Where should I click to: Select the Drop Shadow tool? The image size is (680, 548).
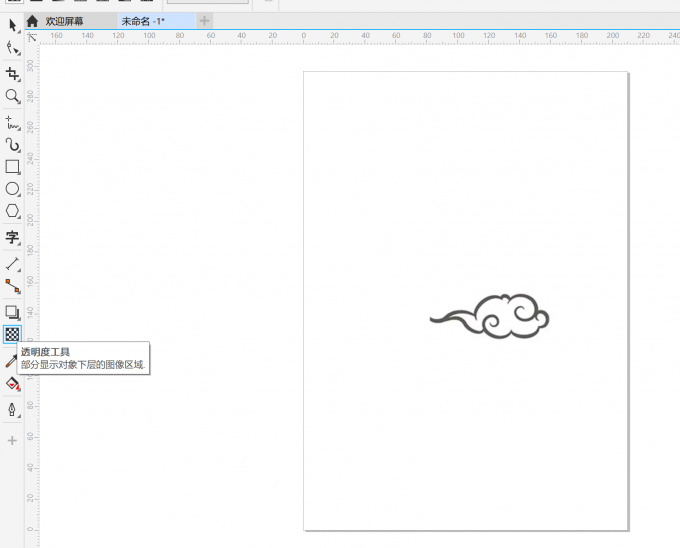(12, 313)
